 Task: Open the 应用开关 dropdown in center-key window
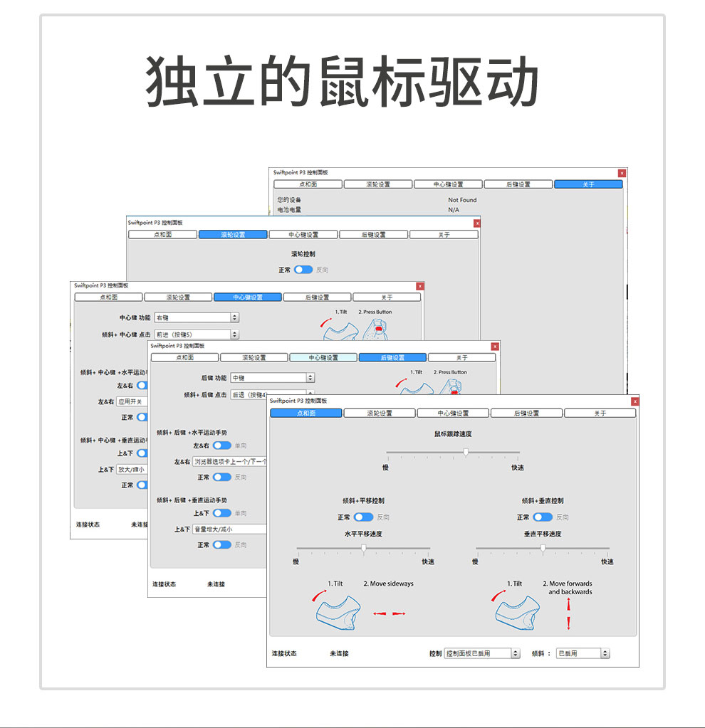(132, 401)
